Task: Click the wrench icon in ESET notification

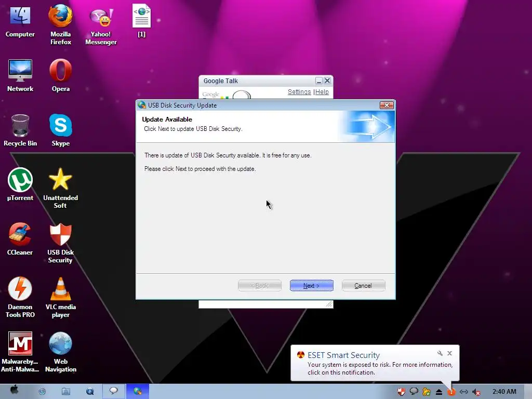Action: point(440,353)
